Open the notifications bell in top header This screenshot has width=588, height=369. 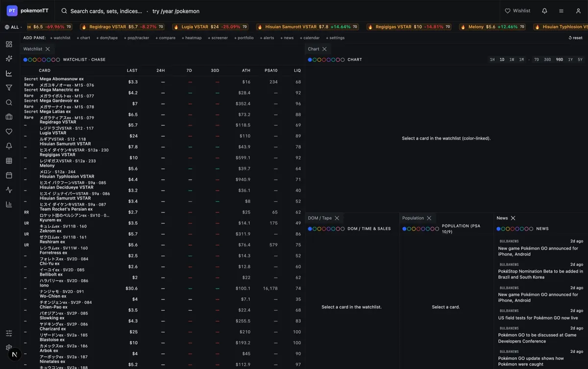[544, 11]
